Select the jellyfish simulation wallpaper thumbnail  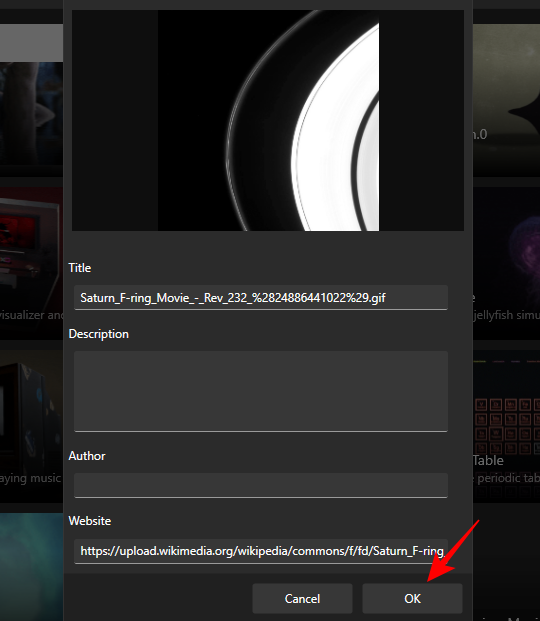[506, 263]
